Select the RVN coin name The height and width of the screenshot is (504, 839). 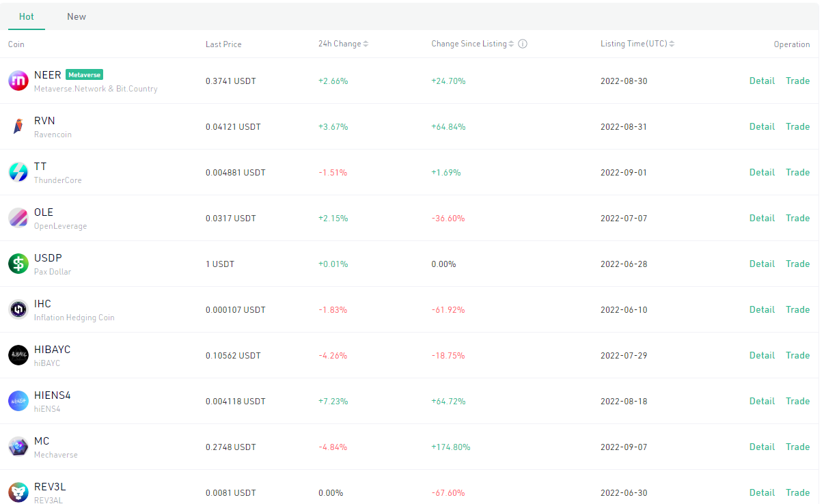point(44,121)
